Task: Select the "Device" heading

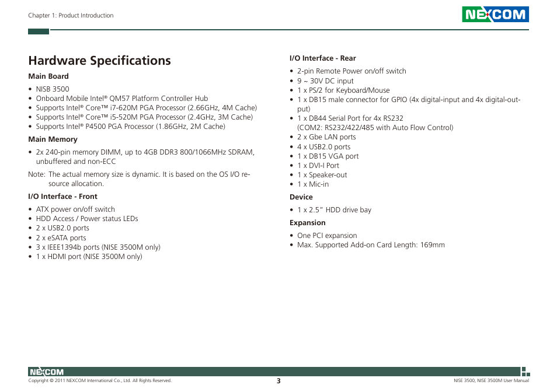Action: [301, 197]
